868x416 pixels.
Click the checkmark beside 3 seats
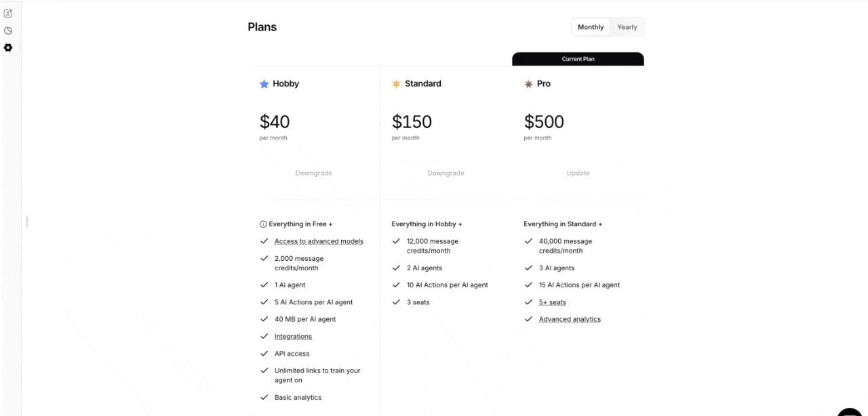pyautogui.click(x=396, y=302)
